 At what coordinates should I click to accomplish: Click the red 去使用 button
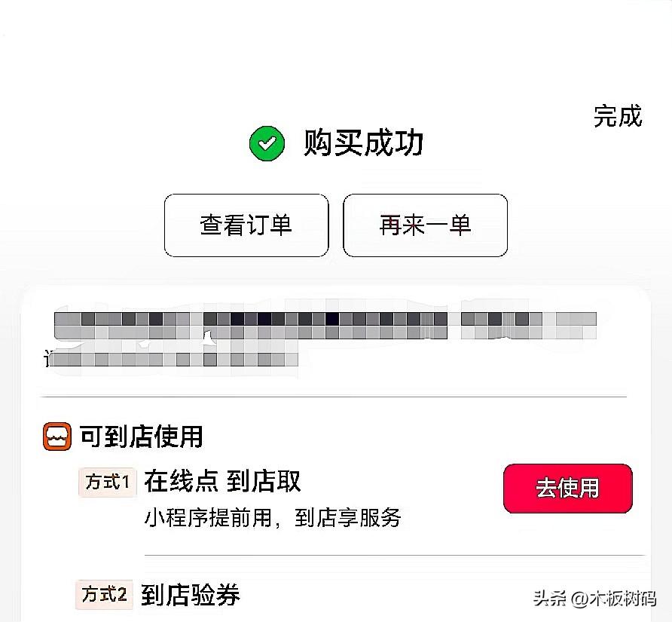pos(568,488)
